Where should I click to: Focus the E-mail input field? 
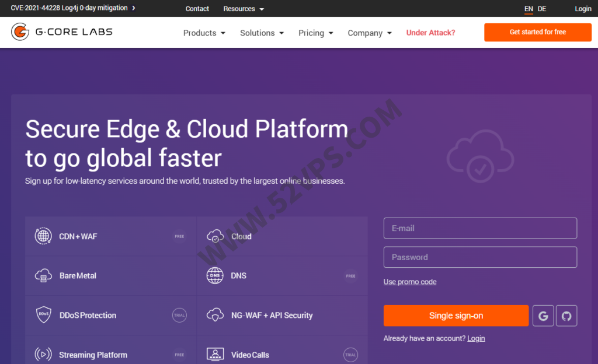coord(480,228)
